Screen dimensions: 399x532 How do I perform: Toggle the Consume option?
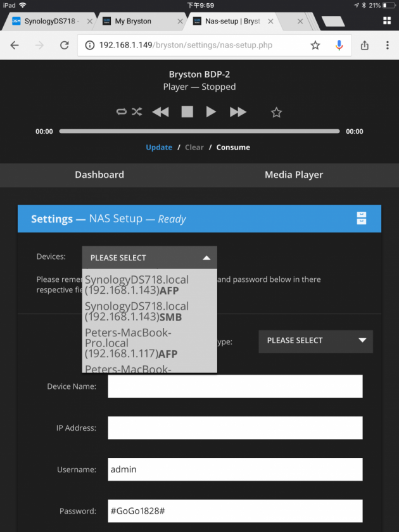pos(233,148)
